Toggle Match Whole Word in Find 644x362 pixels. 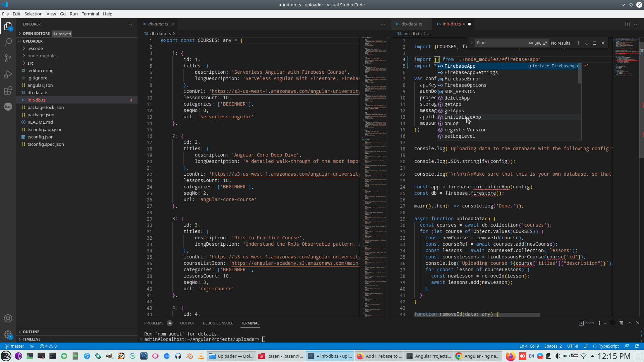point(538,43)
